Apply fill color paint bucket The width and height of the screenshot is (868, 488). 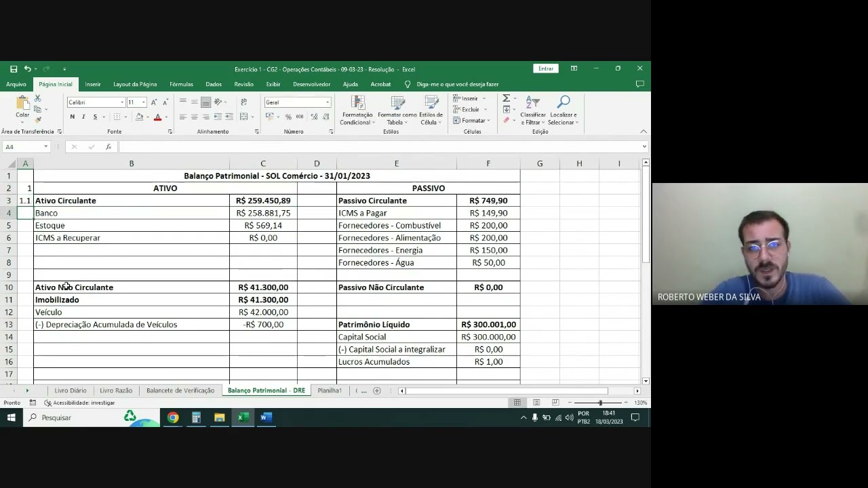click(139, 117)
